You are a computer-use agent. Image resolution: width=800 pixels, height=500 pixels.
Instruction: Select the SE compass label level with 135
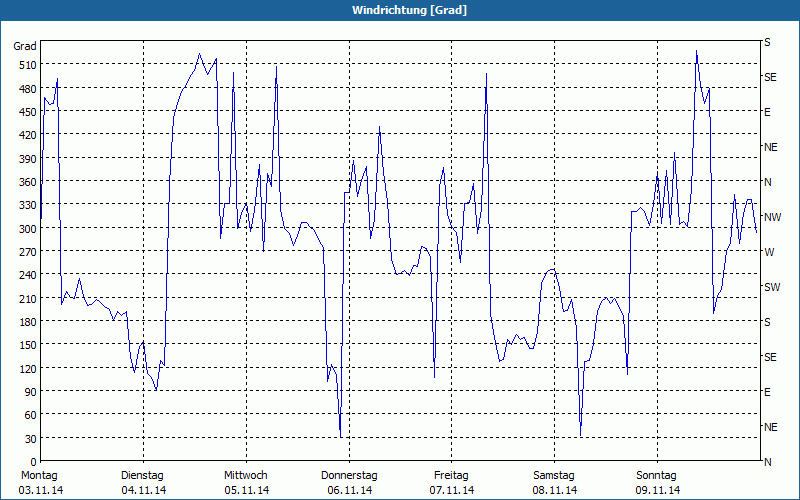(x=770, y=357)
